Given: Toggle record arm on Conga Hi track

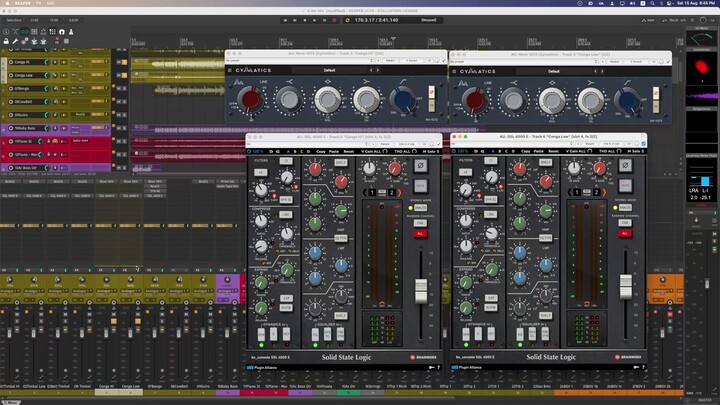Looking at the screenshot, I should 11,62.
